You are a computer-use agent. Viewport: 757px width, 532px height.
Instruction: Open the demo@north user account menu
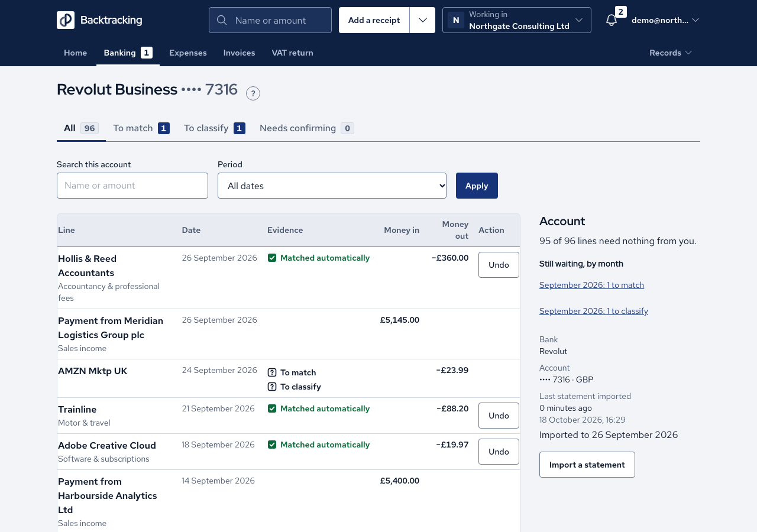click(x=665, y=20)
